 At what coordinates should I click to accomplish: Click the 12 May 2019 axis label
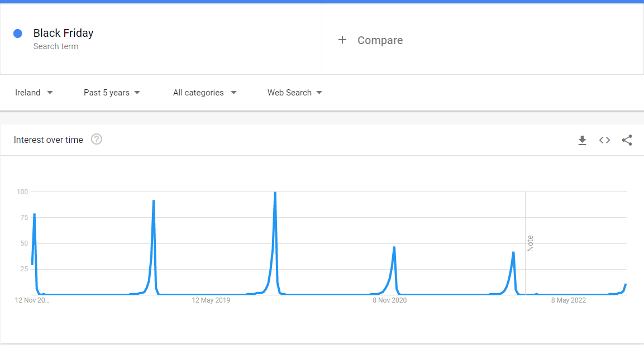coord(211,300)
